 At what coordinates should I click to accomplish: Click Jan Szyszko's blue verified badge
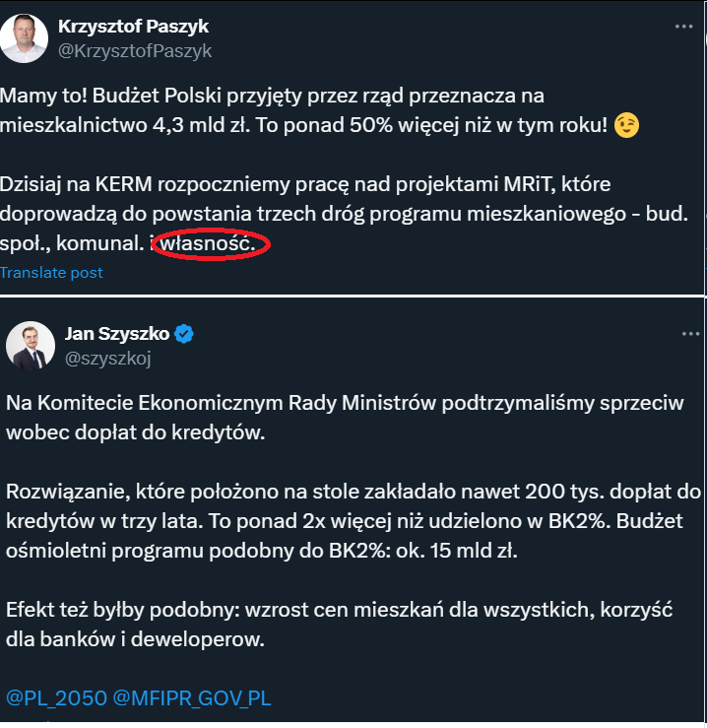click(184, 334)
